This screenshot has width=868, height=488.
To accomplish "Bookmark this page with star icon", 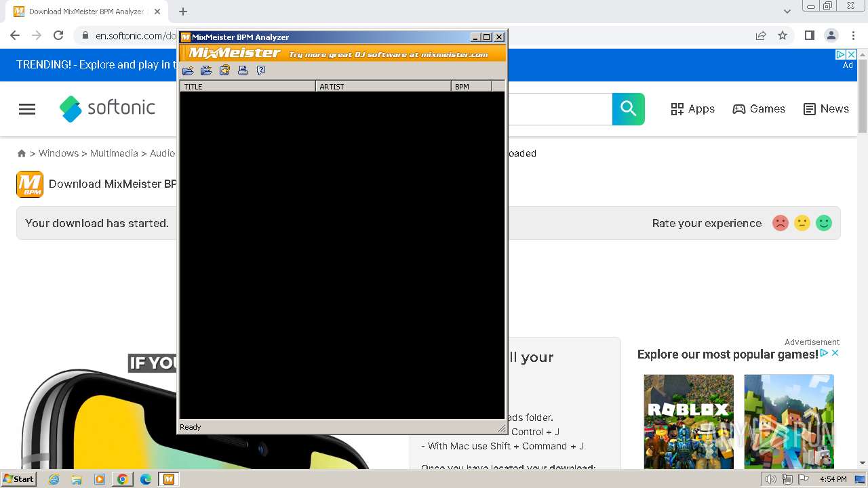I will coord(783,35).
